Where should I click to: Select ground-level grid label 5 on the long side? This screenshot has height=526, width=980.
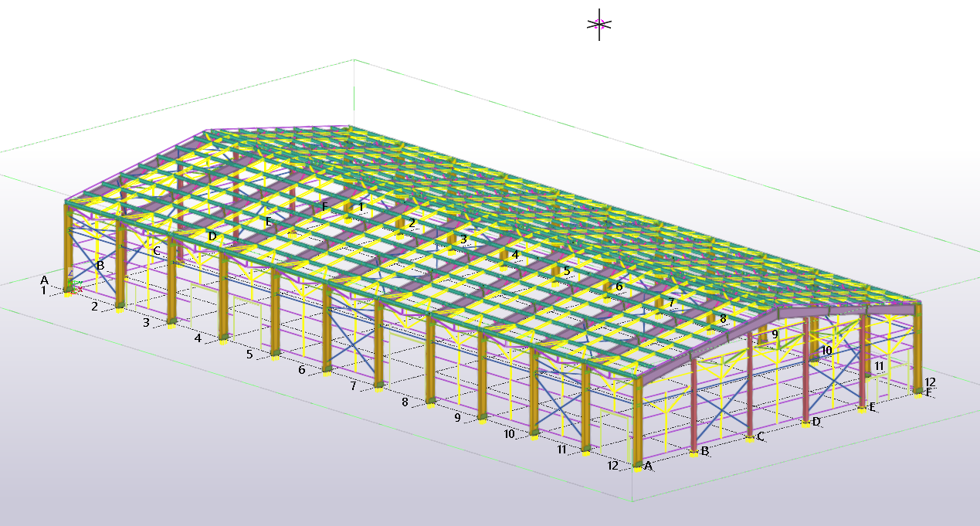(x=249, y=355)
